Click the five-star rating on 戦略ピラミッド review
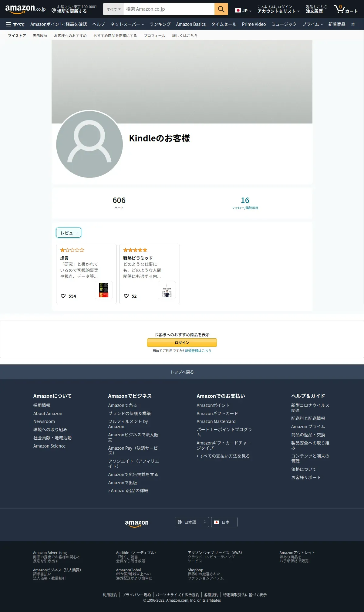This screenshot has width=364, height=612. pyautogui.click(x=135, y=250)
